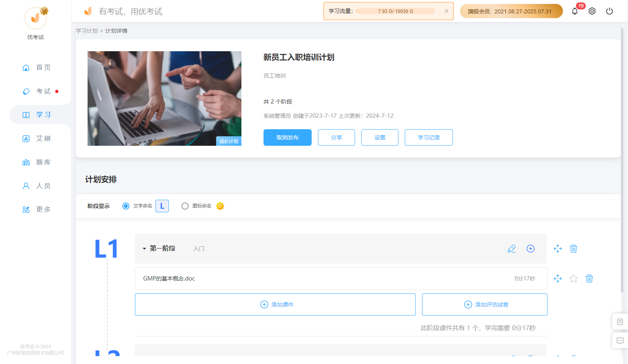This screenshot has width=628, height=364.
Task: Delete 第一阶段 with trash icon
Action: point(574,249)
